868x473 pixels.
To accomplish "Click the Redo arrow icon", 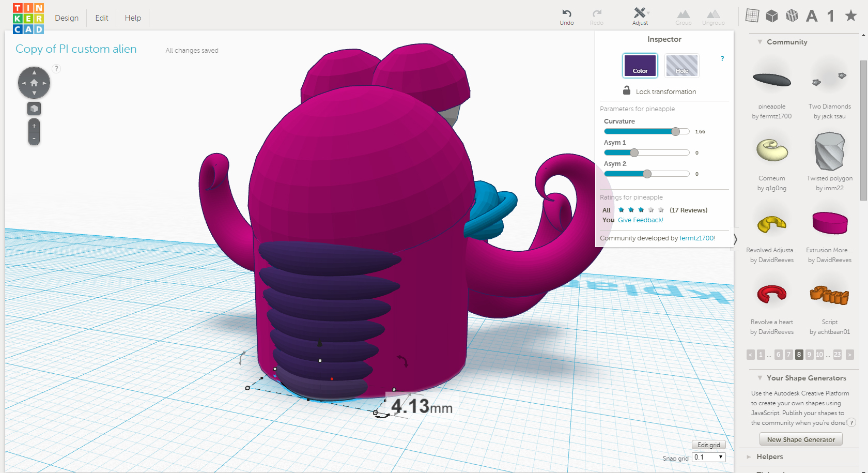I will 597,13.
